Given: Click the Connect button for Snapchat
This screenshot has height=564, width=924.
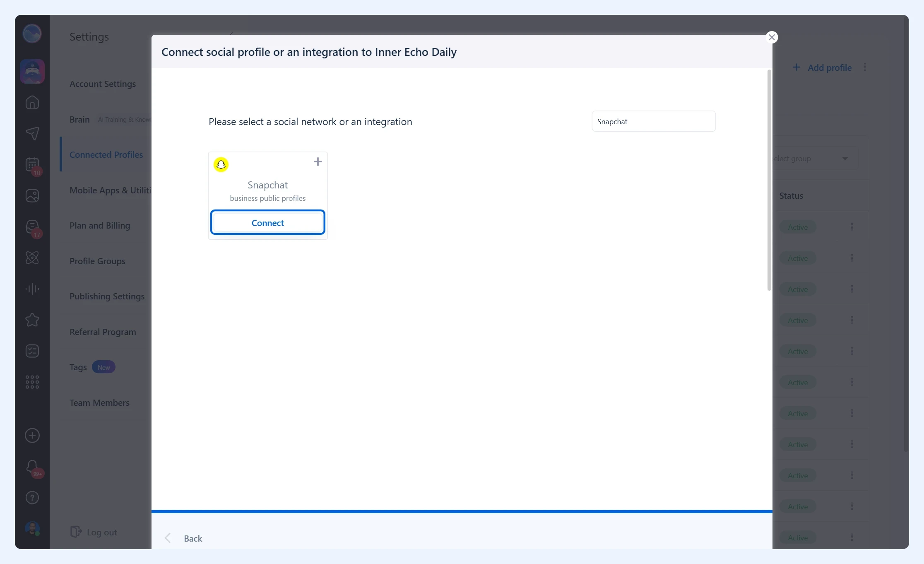Looking at the screenshot, I should [x=268, y=223].
